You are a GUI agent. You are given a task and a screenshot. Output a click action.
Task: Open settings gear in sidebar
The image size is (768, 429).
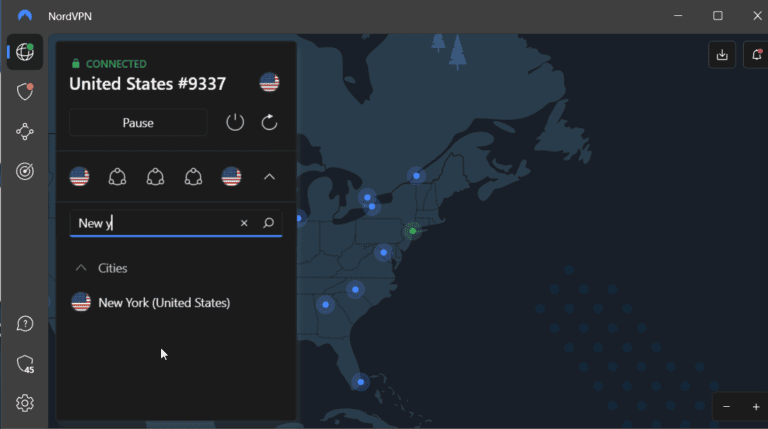(24, 403)
